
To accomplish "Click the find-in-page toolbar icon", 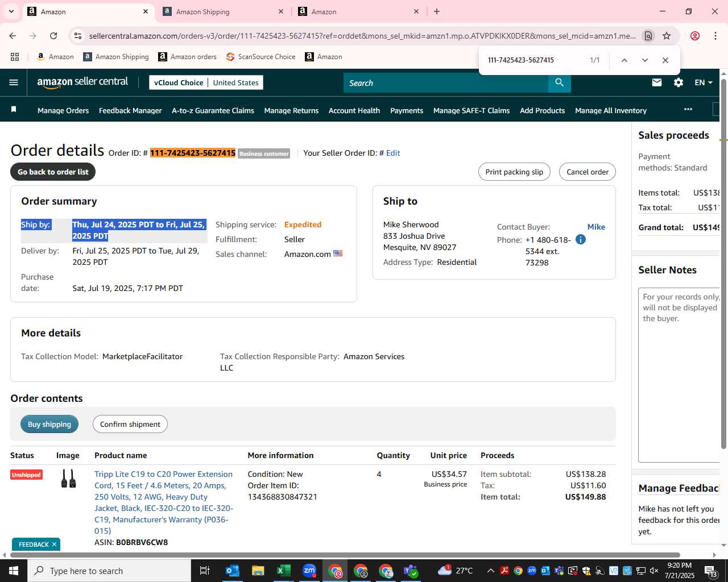I will [648, 36].
